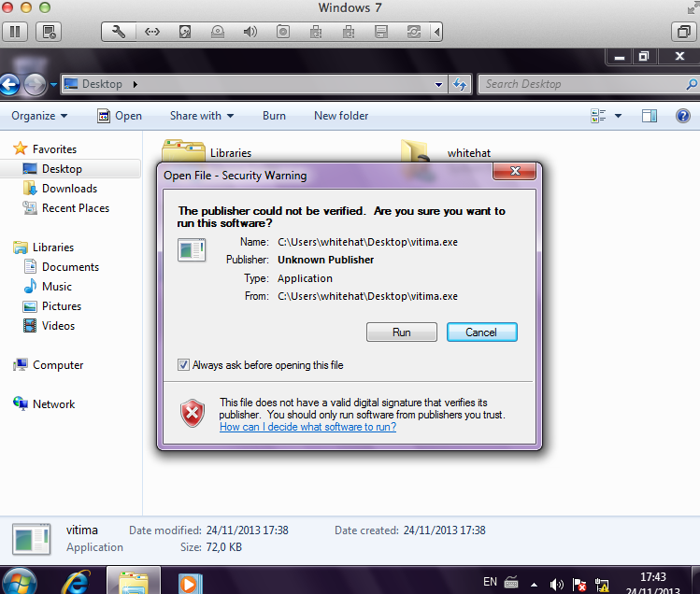The image size is (700, 594).
Task: Create a New folder
Action: pos(341,116)
